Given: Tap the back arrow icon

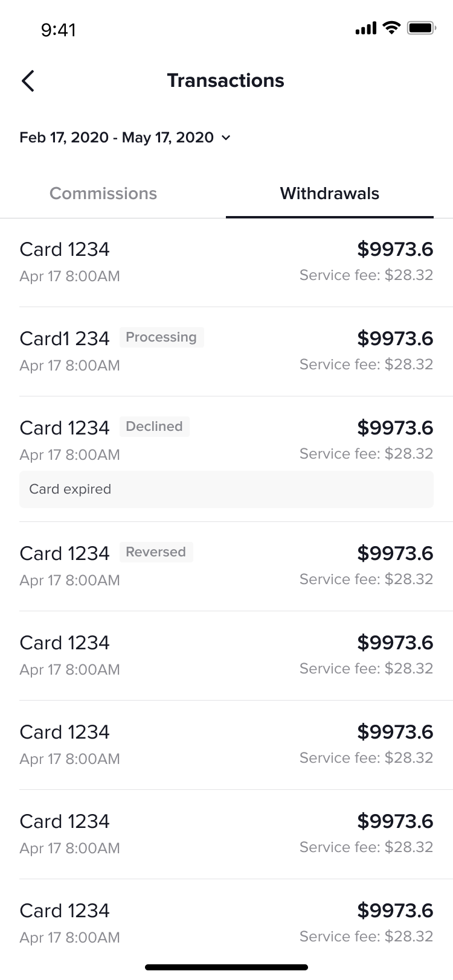Looking at the screenshot, I should 28,81.
